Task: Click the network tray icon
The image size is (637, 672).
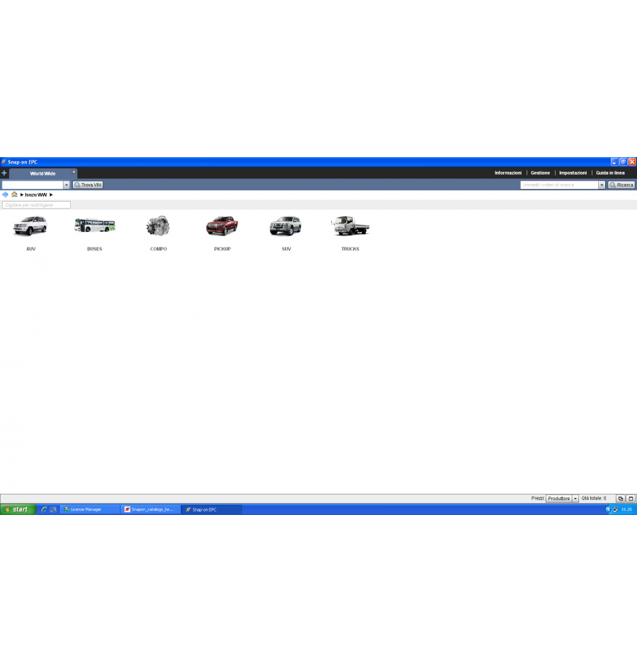Action: coord(616,509)
